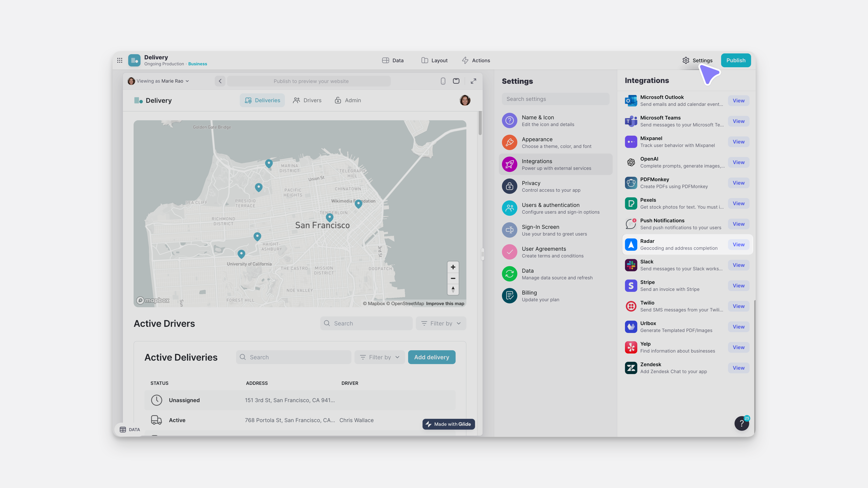
Task: Click the Publish button
Action: 736,60
